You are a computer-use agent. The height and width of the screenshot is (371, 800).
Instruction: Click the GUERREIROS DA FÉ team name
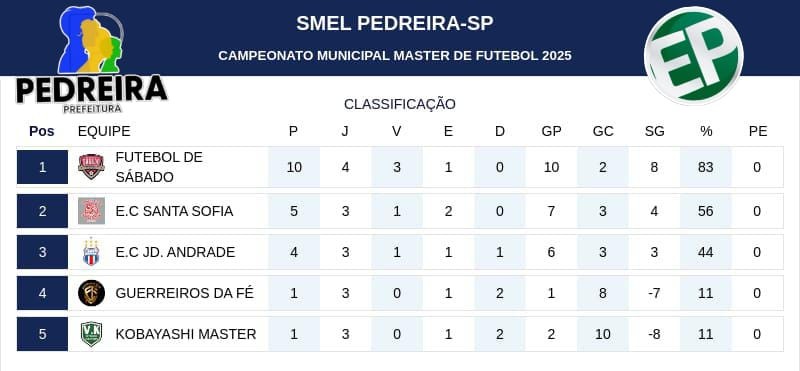[185, 293]
